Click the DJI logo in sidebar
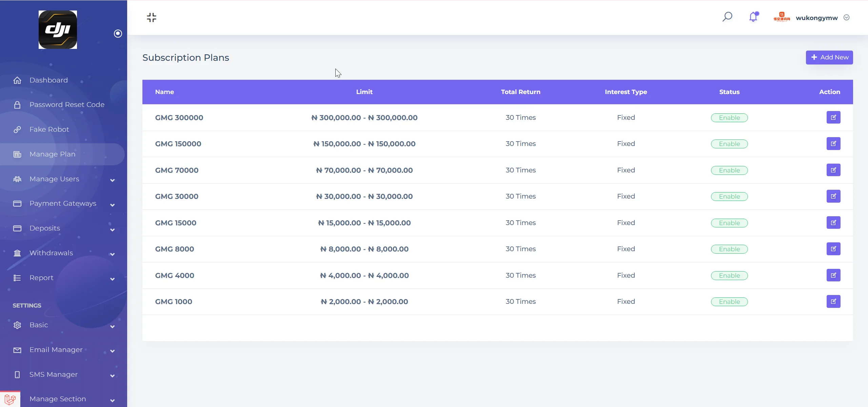The image size is (868, 407). tap(58, 30)
